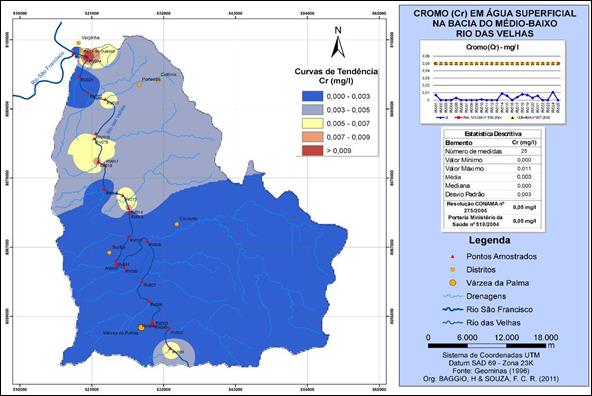Image resolution: width=592 pixels, height=396 pixels.
Task: Click the 'Drenagens' legend label
Action: 486,296
